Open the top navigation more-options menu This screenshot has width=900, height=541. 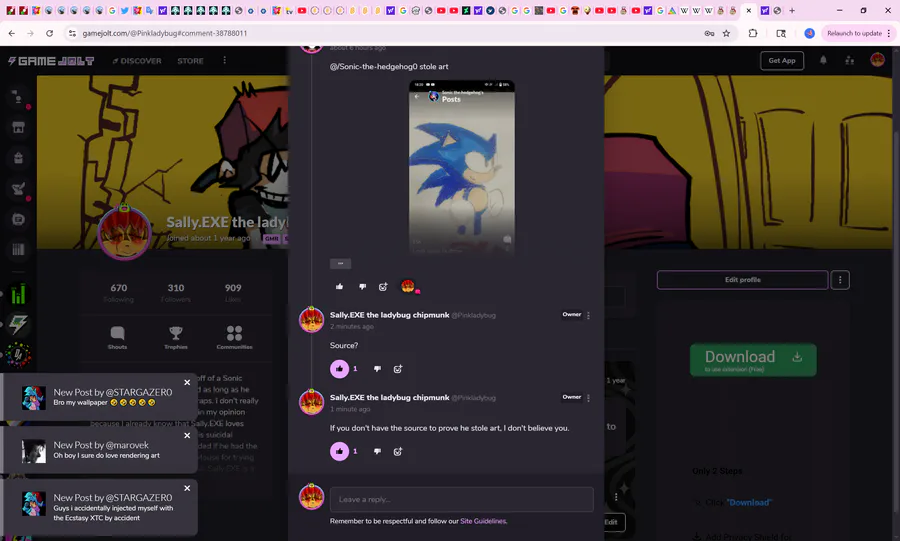click(x=224, y=60)
